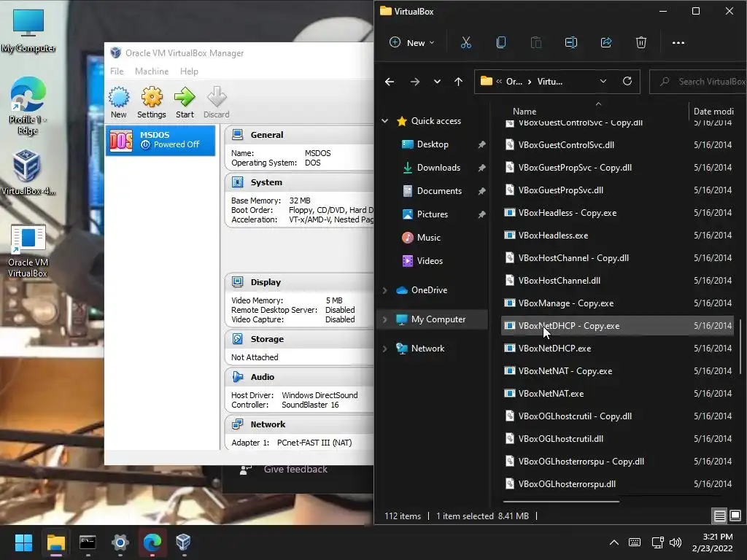Screen dimensions: 747x560
Task: Select Documents in the navigation pane
Action: click(x=439, y=191)
